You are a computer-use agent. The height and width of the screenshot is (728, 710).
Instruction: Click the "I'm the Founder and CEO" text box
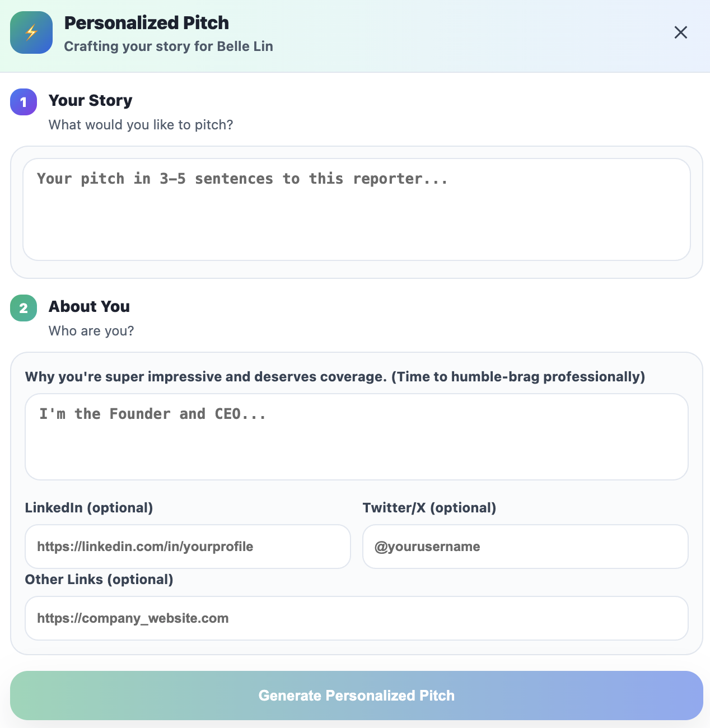356,437
